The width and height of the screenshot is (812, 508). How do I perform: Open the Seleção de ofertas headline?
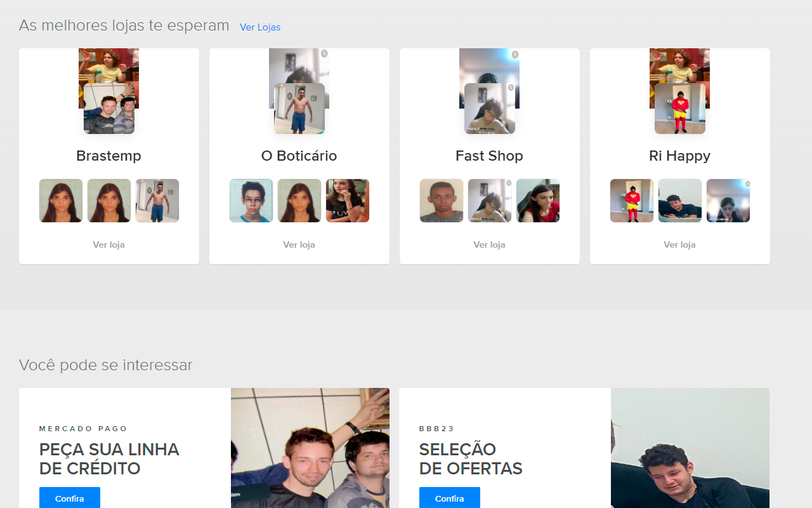pyautogui.click(x=471, y=459)
